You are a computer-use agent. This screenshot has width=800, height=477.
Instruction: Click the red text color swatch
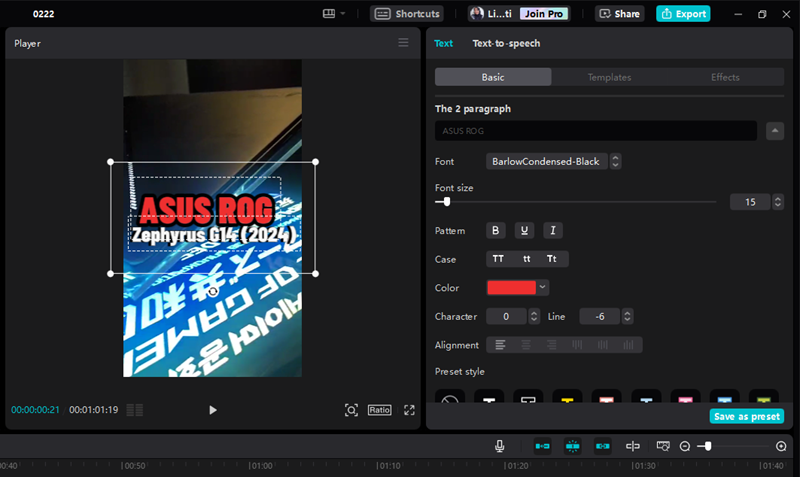click(x=511, y=288)
